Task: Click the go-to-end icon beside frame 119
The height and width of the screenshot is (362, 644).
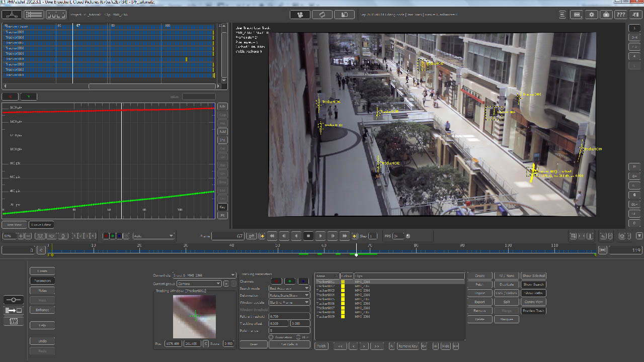Action: coord(602,250)
